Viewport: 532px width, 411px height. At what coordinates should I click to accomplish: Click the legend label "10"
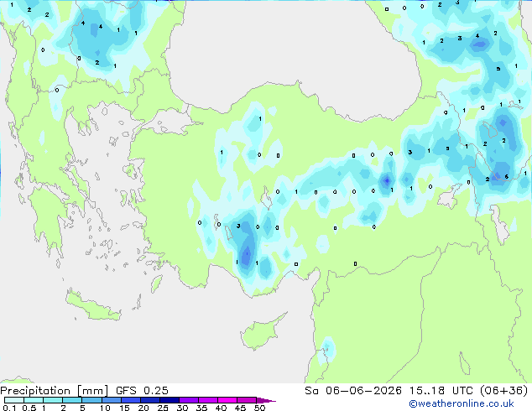105,408
